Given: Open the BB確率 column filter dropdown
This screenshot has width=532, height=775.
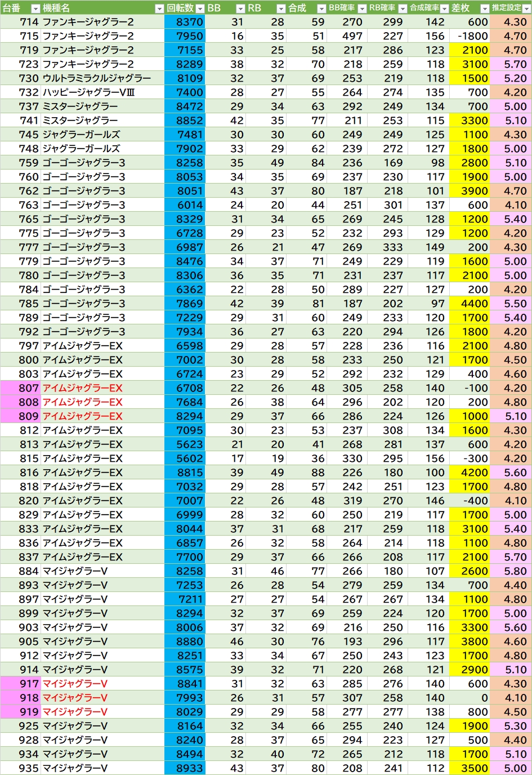Looking at the screenshot, I should coord(362,8).
